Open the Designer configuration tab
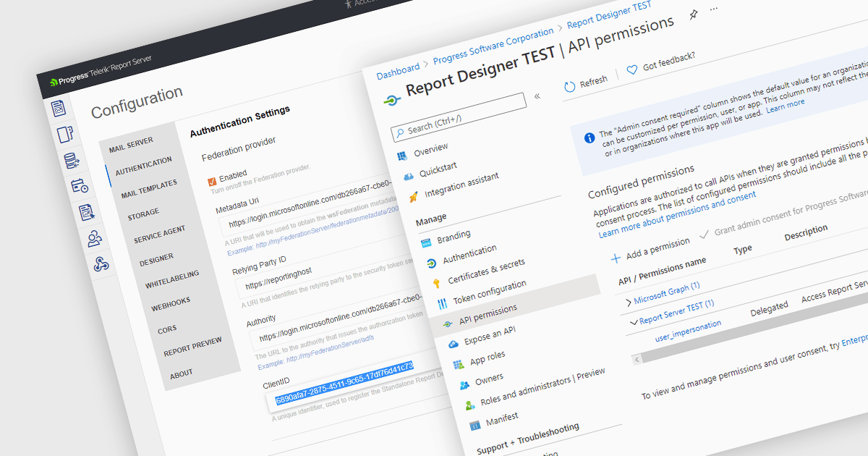868x456 pixels. click(156, 258)
